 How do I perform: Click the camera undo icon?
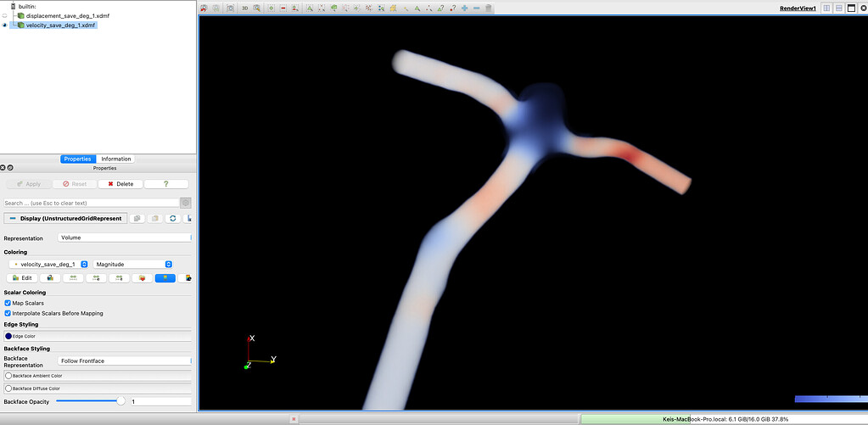click(203, 8)
